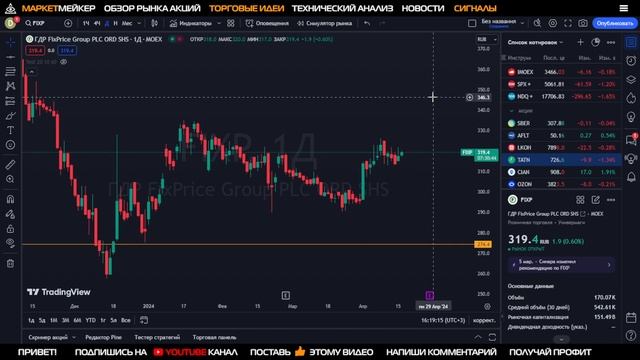Viewport: 640px width, 360px height.
Task: Start the Симулятор рынка replay
Action: click(324, 23)
